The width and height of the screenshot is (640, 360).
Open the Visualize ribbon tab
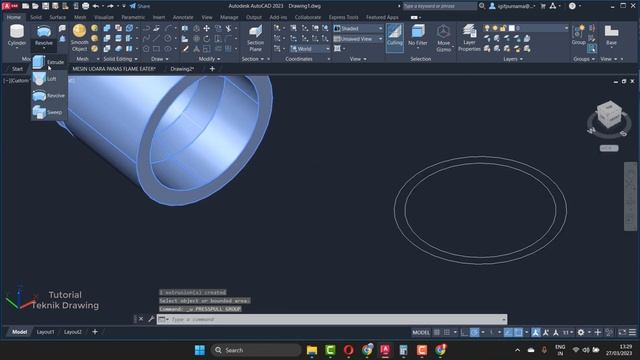104,17
